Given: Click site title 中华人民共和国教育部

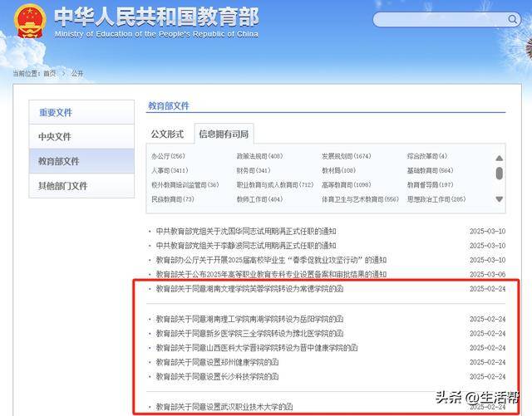Looking at the screenshot, I should [156, 17].
